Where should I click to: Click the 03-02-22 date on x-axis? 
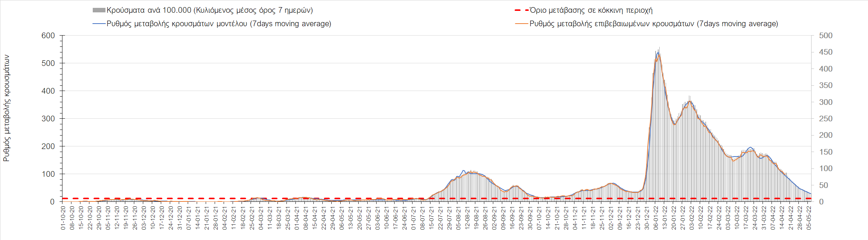692,218
